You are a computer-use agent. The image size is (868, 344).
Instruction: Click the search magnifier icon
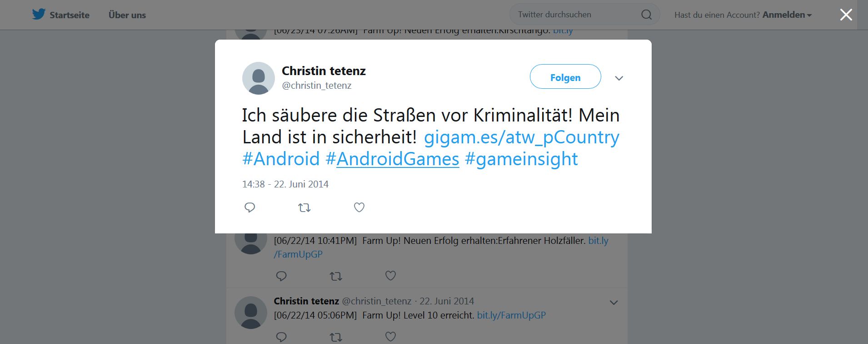tap(646, 15)
